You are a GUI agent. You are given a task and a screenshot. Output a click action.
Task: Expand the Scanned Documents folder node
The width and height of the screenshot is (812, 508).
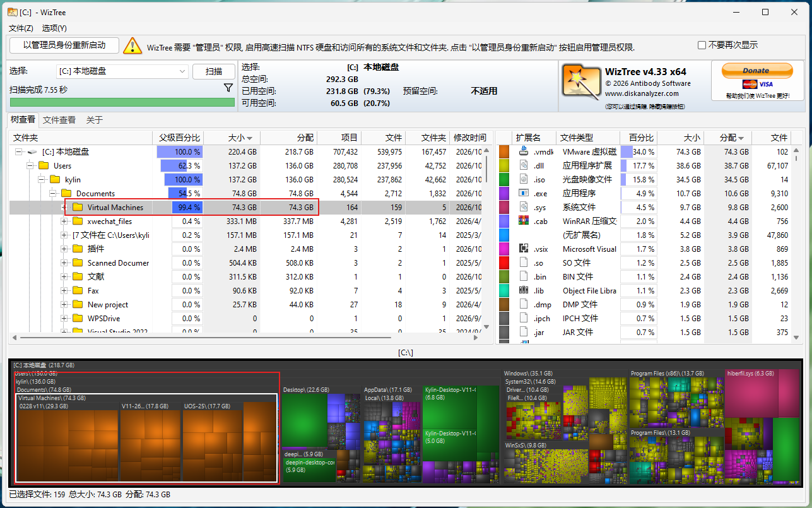(64, 263)
